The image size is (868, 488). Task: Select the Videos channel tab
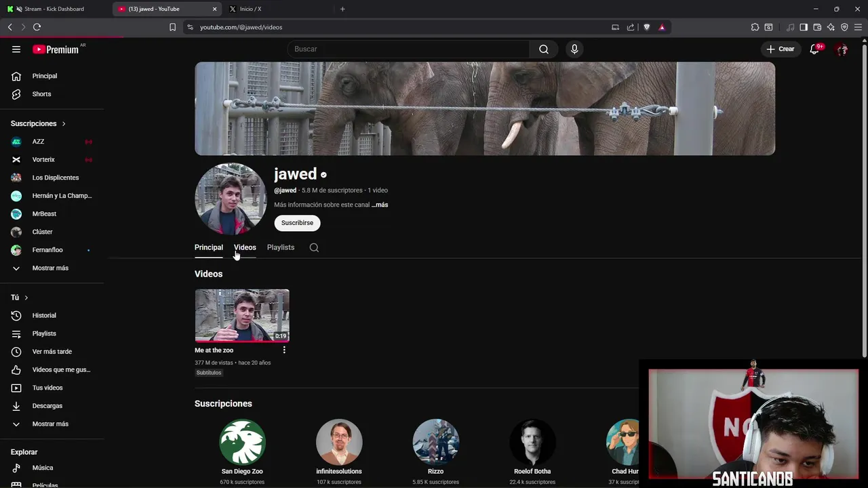[x=245, y=247]
